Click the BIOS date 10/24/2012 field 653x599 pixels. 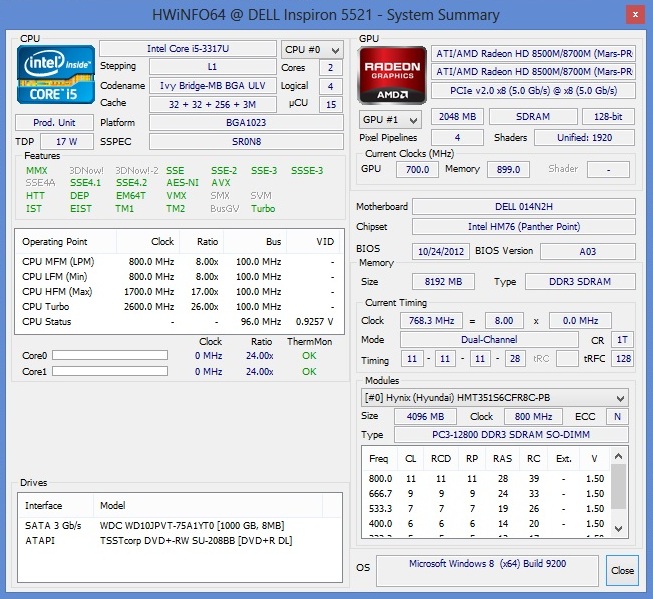click(x=441, y=251)
